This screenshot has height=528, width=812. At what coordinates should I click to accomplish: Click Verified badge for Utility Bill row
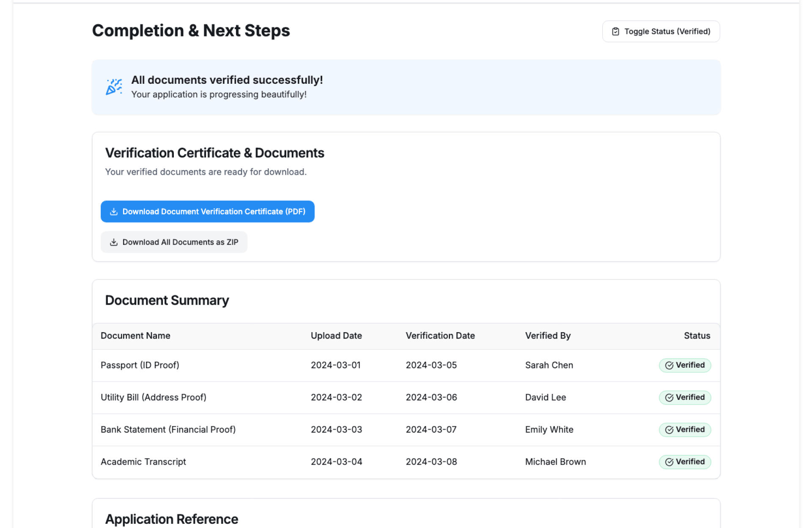coord(684,397)
